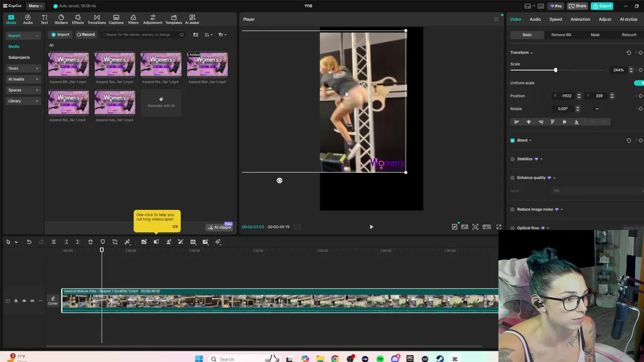Click the timeline playhead marker
This screenshot has height=362, width=644.
click(x=102, y=250)
